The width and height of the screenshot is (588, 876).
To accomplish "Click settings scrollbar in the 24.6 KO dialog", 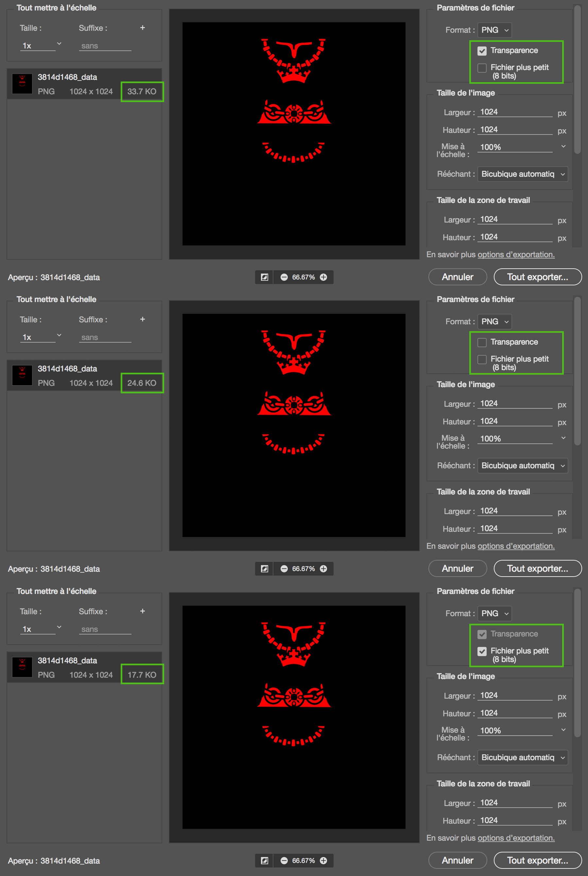I will tap(578, 371).
